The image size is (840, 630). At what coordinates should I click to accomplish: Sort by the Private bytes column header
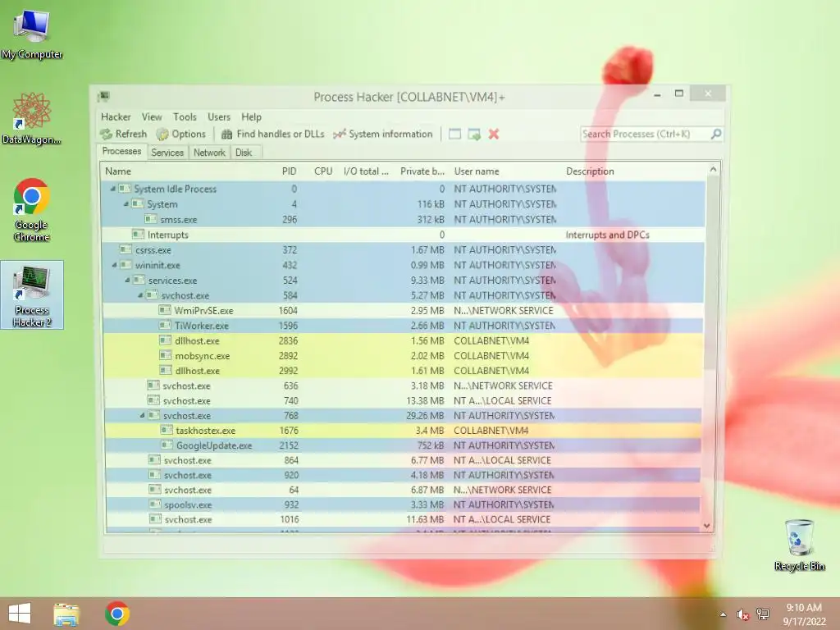422,171
